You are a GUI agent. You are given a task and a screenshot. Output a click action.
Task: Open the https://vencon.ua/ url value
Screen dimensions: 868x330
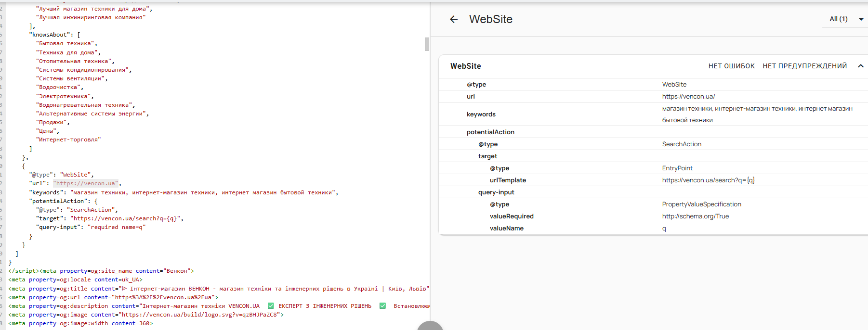(x=688, y=96)
